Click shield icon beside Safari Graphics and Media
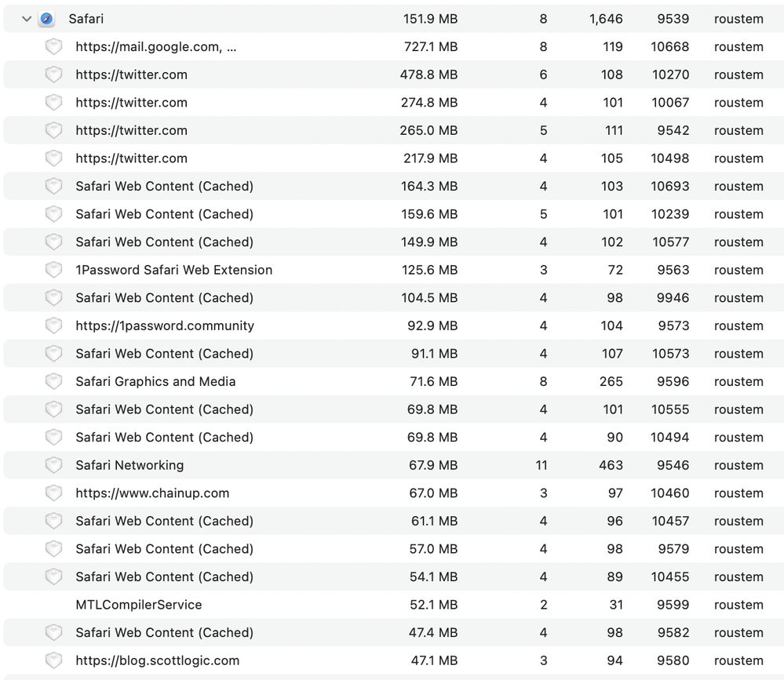Viewport: 784px width, 680px height. click(53, 382)
